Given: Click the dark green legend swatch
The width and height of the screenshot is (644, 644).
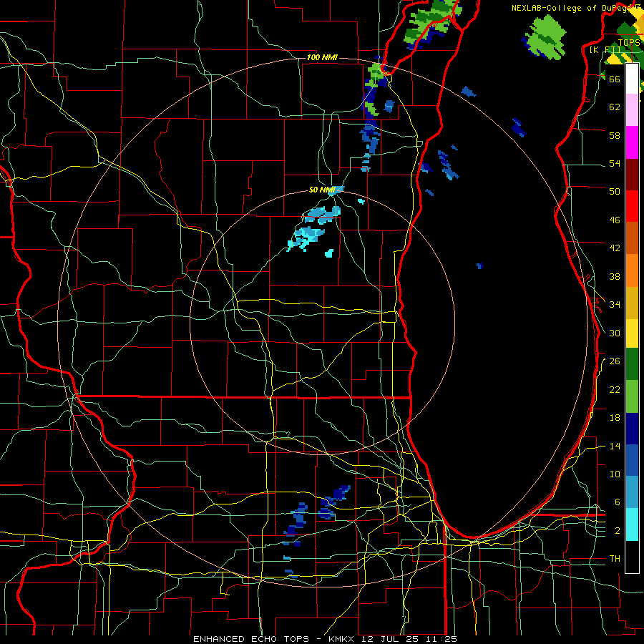Looking at the screenshot, I should 632,364.
